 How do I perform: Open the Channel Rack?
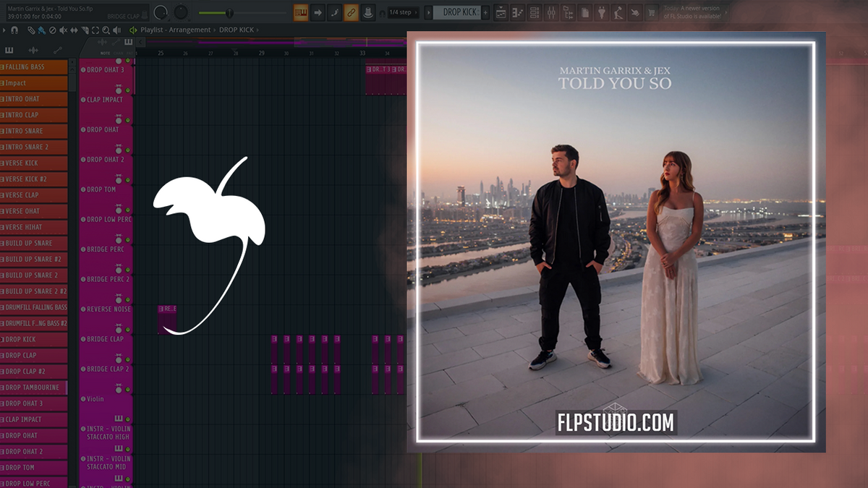pyautogui.click(x=535, y=12)
